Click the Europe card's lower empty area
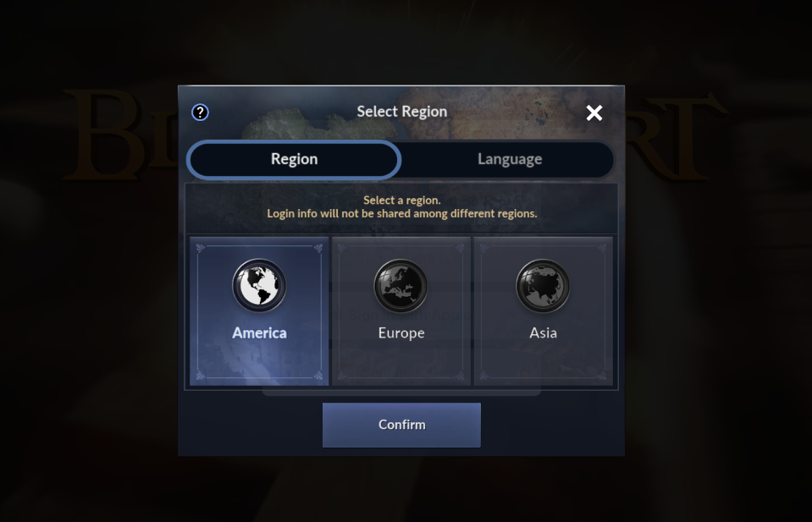The width and height of the screenshot is (812, 522). point(401,362)
